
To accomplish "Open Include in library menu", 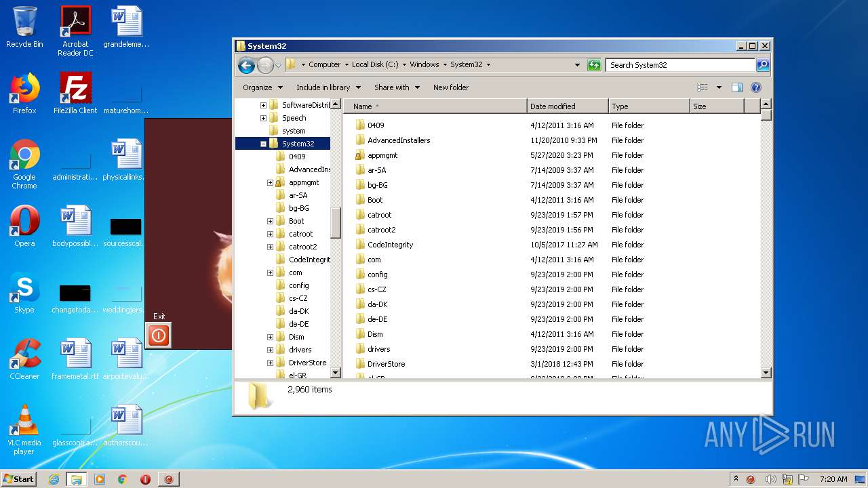I will coord(328,87).
